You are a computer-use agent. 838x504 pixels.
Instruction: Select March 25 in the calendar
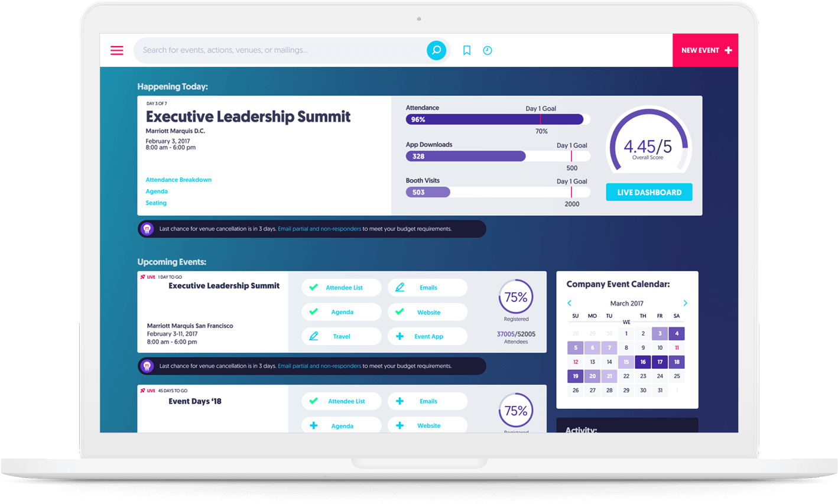677,376
